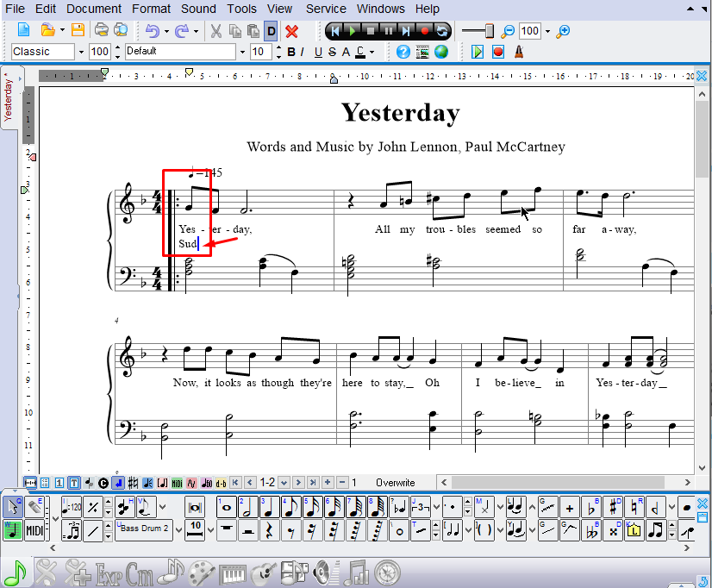Image resolution: width=712 pixels, height=588 pixels.
Task: Toggle Strikethrough text formatting
Action: (x=333, y=53)
